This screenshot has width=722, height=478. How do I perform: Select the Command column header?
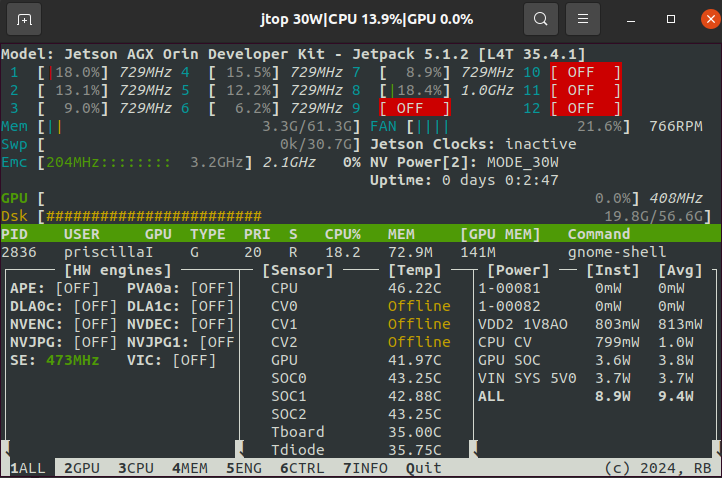(599, 234)
